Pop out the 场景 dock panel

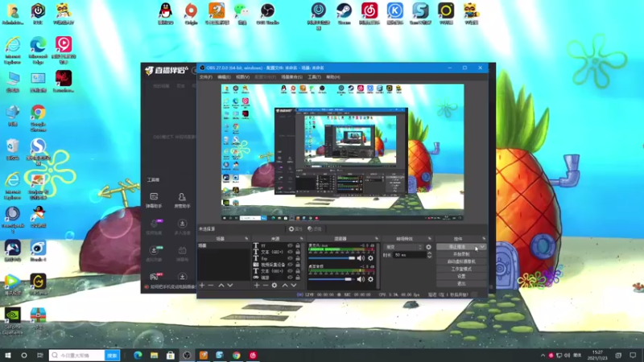point(246,238)
